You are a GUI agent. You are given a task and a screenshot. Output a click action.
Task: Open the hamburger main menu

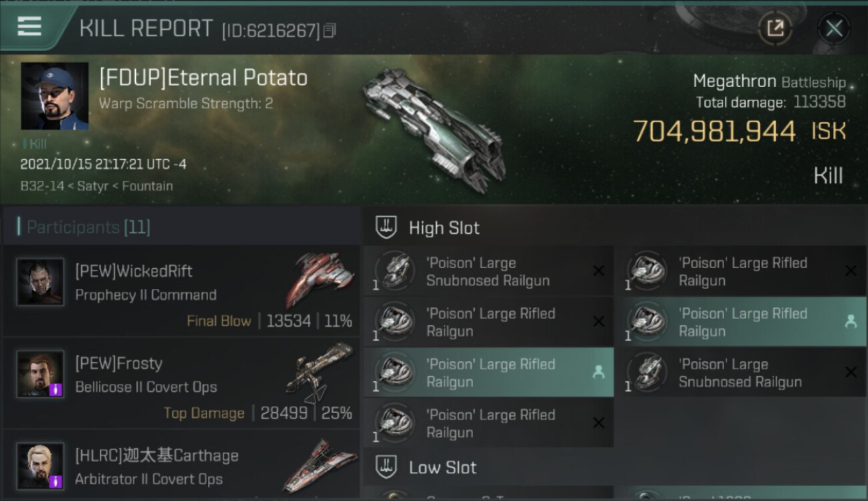[x=29, y=27]
